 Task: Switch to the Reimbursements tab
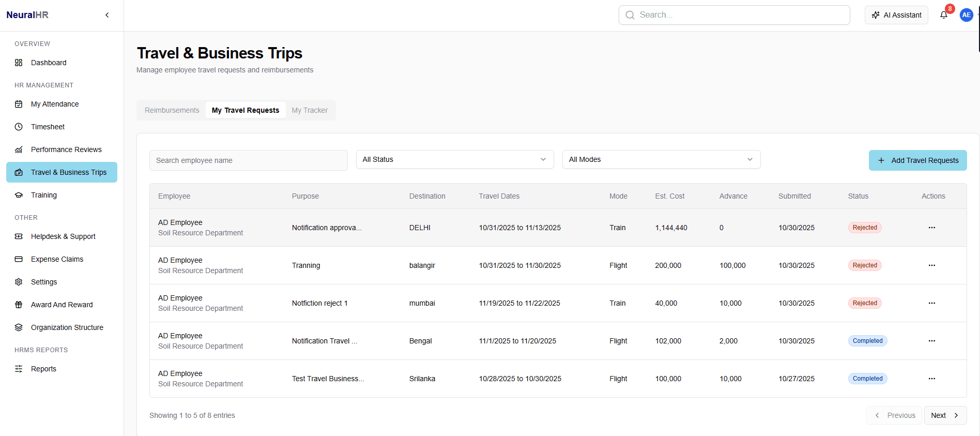(x=172, y=110)
